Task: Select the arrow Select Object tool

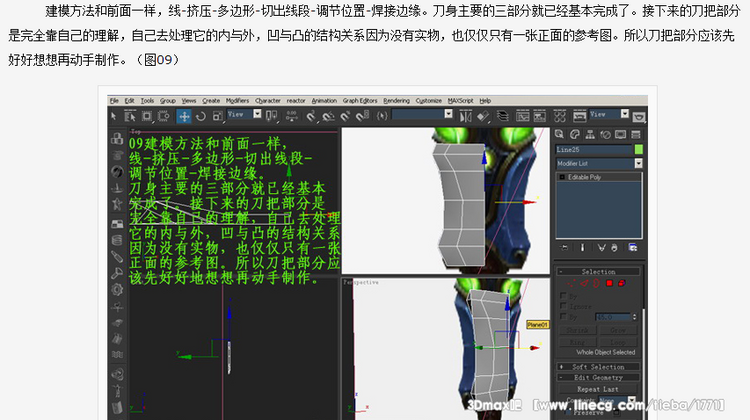Action: (113, 116)
